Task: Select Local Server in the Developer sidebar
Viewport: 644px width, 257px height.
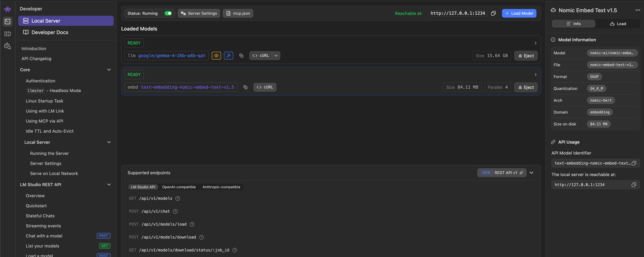Action: click(66, 21)
